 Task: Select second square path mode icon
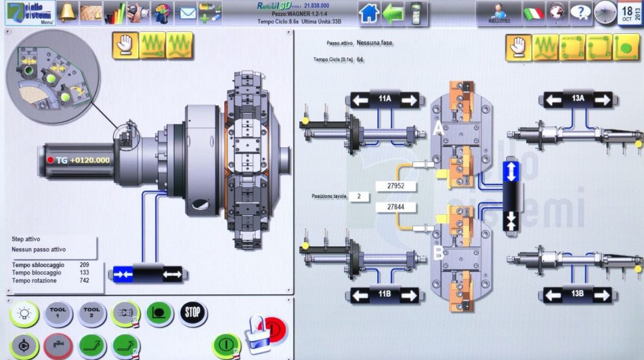click(599, 48)
